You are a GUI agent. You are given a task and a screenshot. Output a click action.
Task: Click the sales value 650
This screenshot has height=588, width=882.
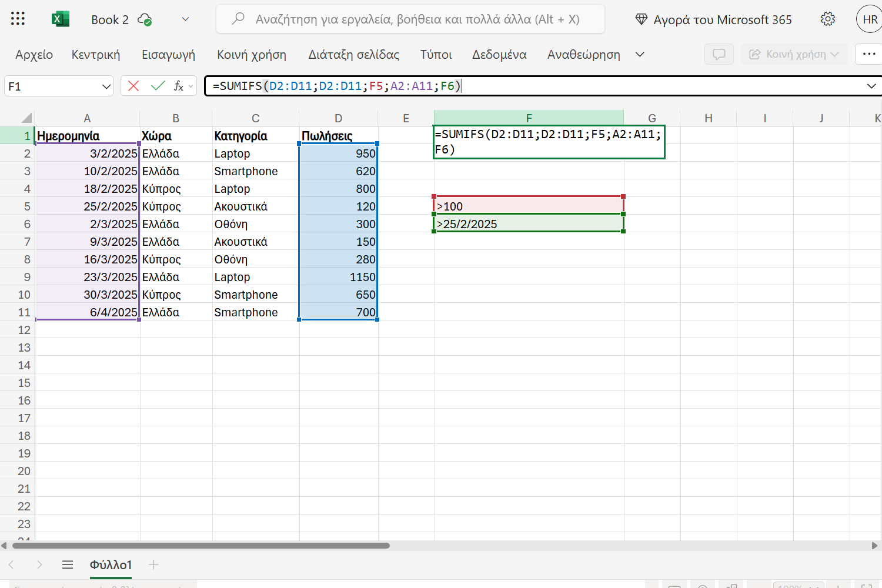point(339,295)
